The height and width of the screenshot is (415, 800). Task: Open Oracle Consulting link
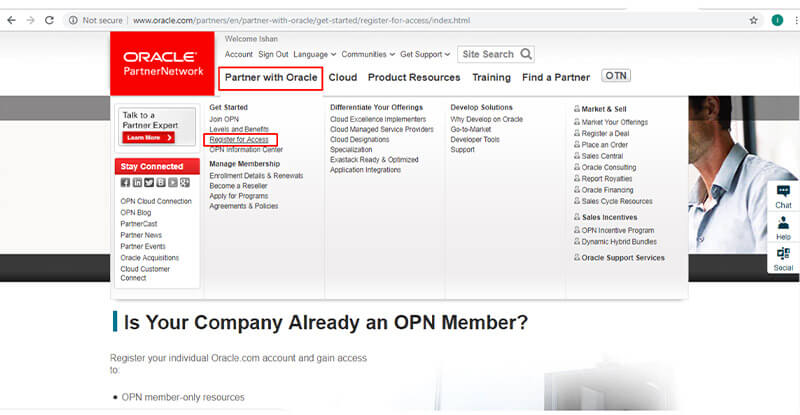(x=609, y=167)
